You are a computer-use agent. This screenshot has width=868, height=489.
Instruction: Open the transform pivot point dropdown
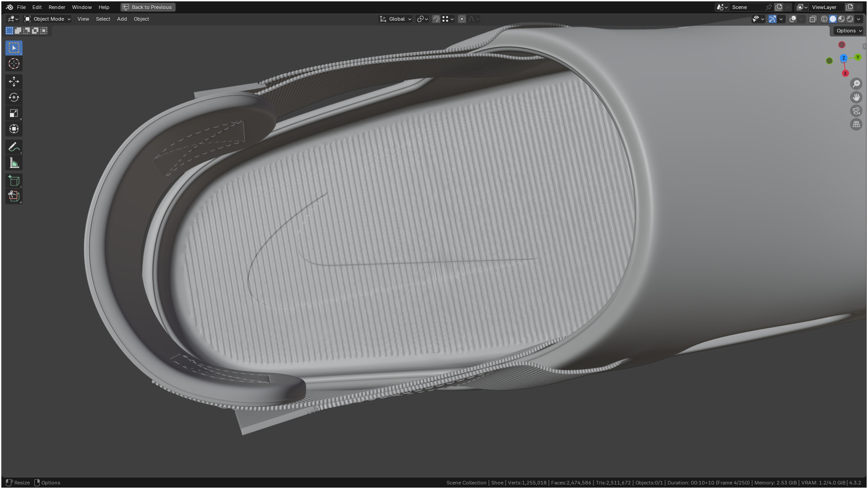point(422,19)
